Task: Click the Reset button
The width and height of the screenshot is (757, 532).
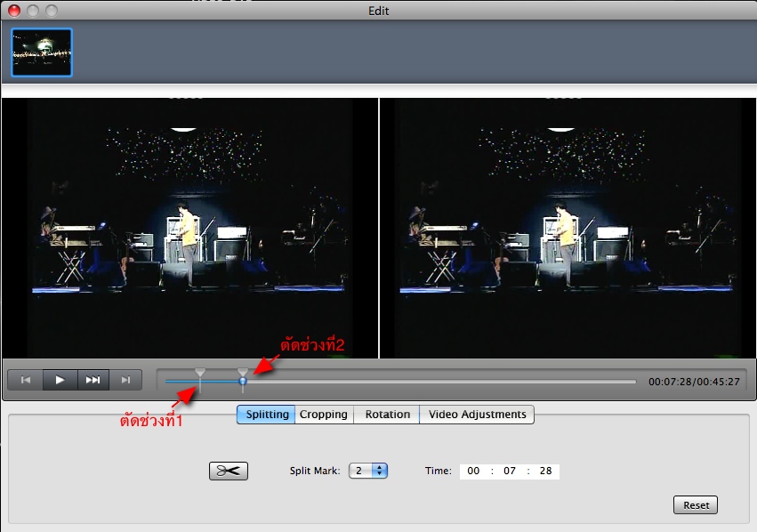Action: [696, 505]
